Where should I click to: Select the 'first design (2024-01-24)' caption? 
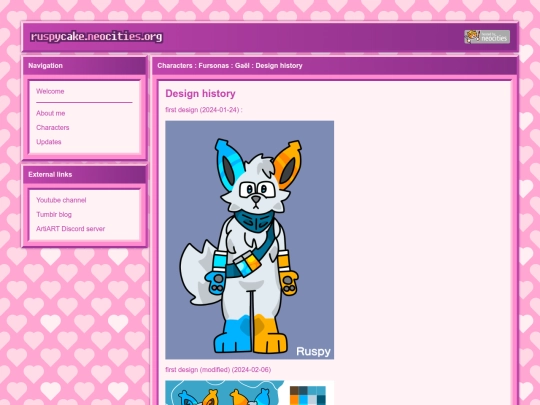click(204, 110)
